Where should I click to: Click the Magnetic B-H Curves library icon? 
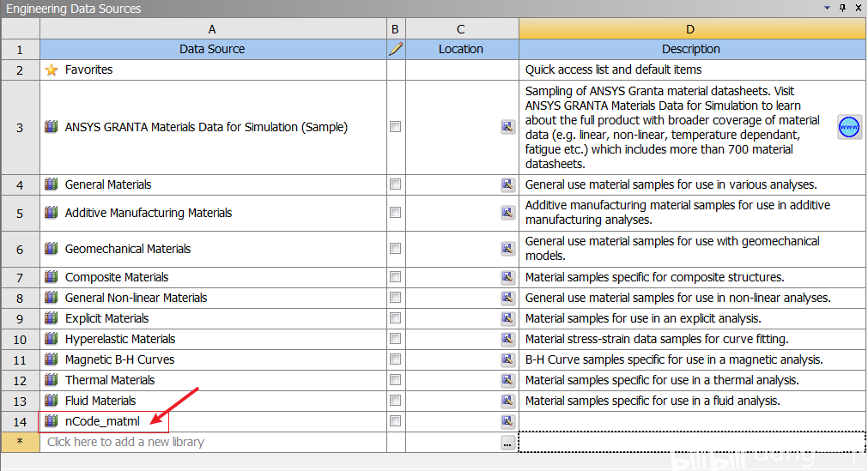51,359
